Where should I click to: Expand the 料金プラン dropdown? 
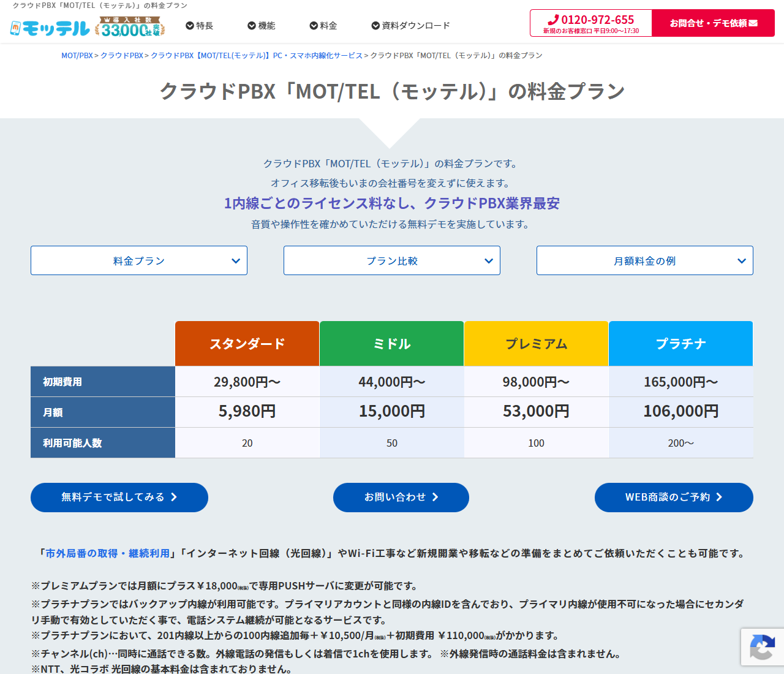pyautogui.click(x=139, y=260)
